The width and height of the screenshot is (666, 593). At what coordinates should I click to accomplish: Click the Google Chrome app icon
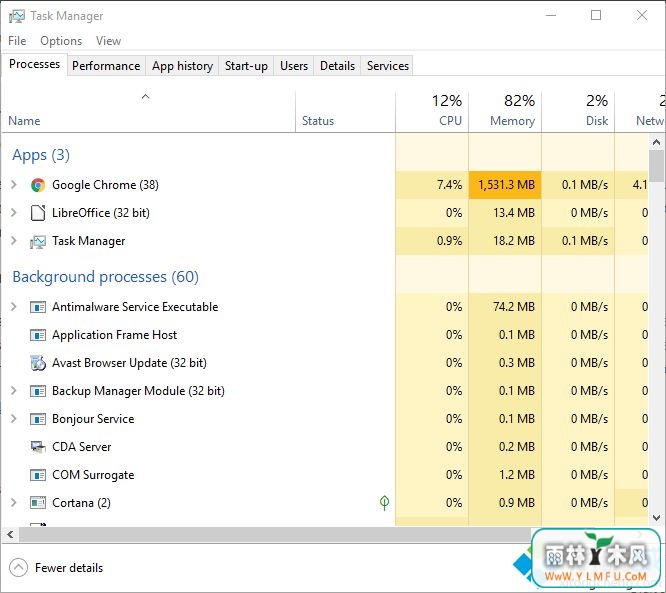[38, 185]
